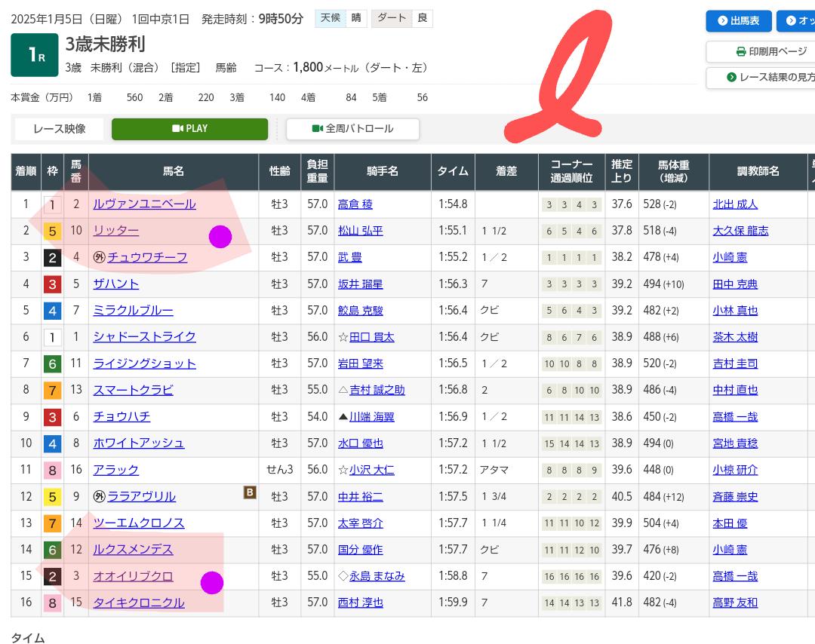Click red frame 3 badge for ザハント
Viewport: 815px width, 644px height.
point(52,284)
